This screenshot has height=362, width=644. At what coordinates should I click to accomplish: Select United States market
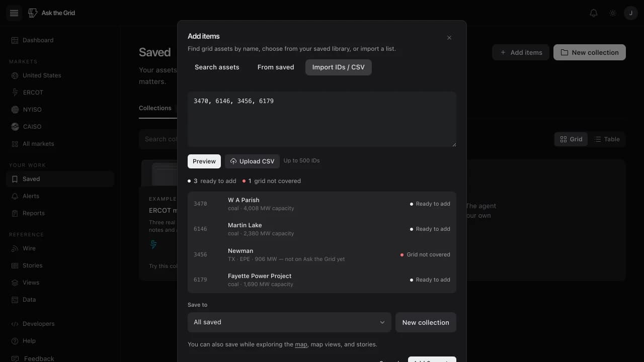tap(60, 75)
